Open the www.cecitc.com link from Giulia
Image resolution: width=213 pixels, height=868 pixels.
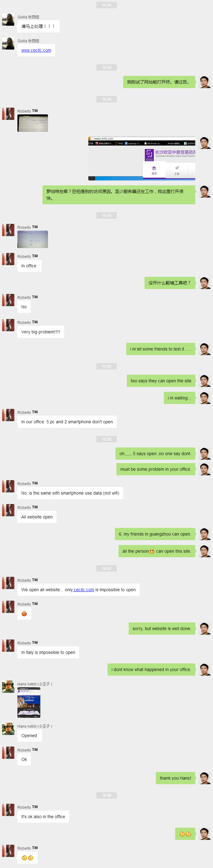pos(36,50)
